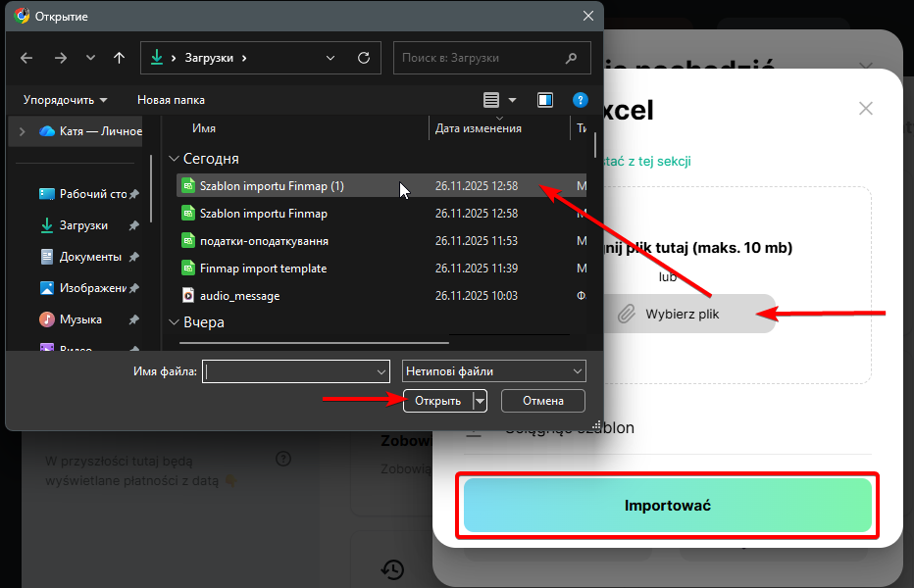Open the file dialog help icon
The image size is (914, 588).
coord(580,100)
